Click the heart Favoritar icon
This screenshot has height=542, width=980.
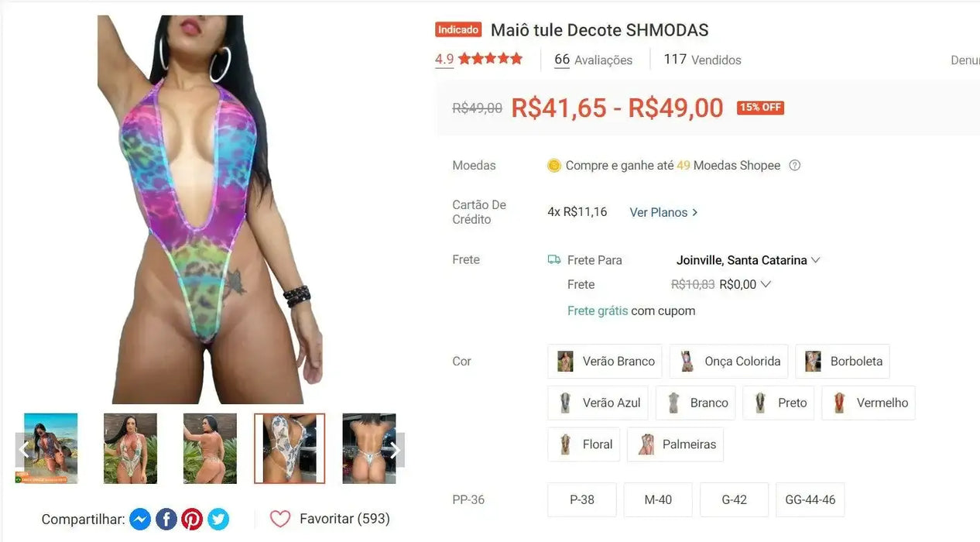[280, 519]
